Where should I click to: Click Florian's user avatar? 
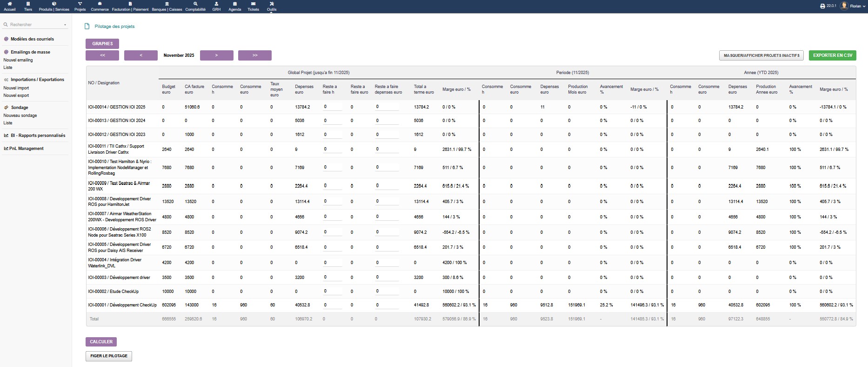click(x=844, y=6)
